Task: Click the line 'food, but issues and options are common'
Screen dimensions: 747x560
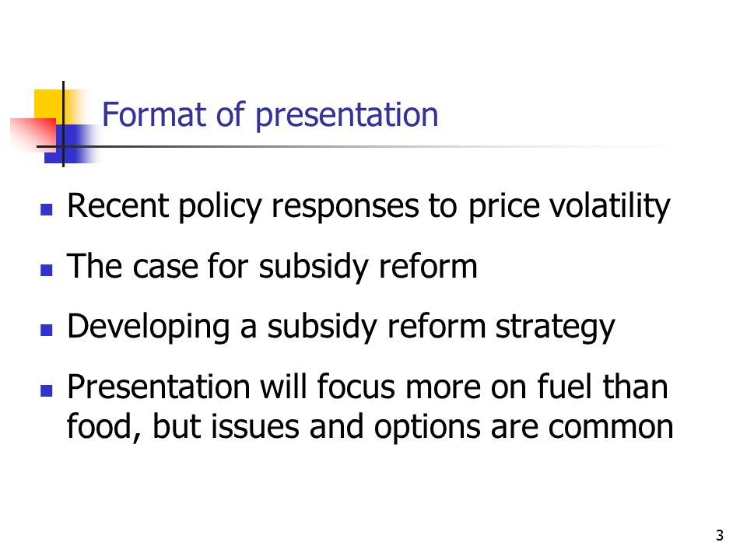Action: pyautogui.click(x=370, y=427)
